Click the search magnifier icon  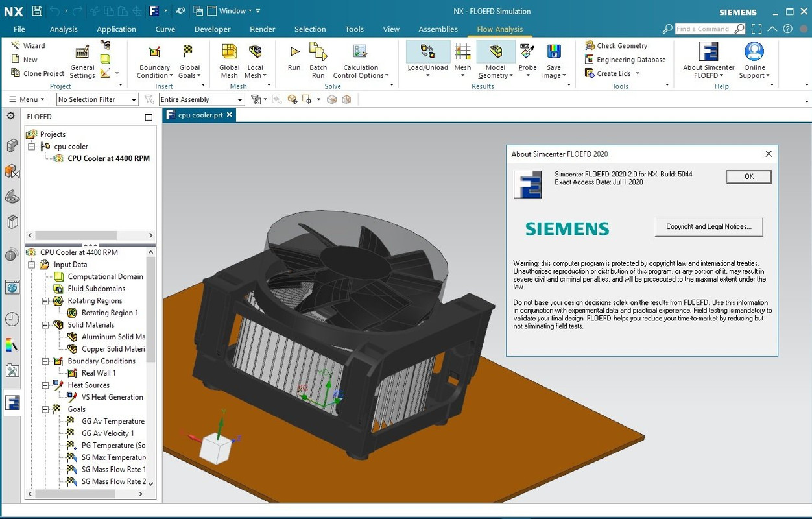click(667, 29)
